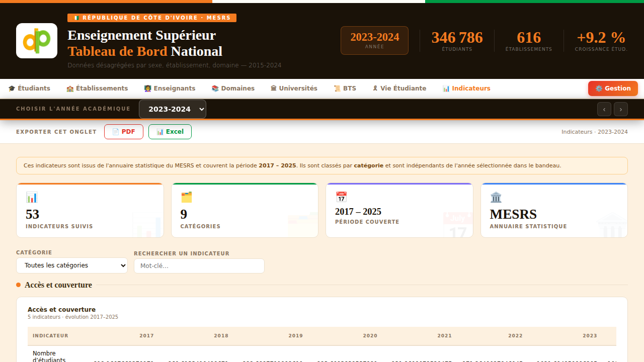644x362 pixels.
Task: Click the dp logo in header
Action: click(37, 41)
